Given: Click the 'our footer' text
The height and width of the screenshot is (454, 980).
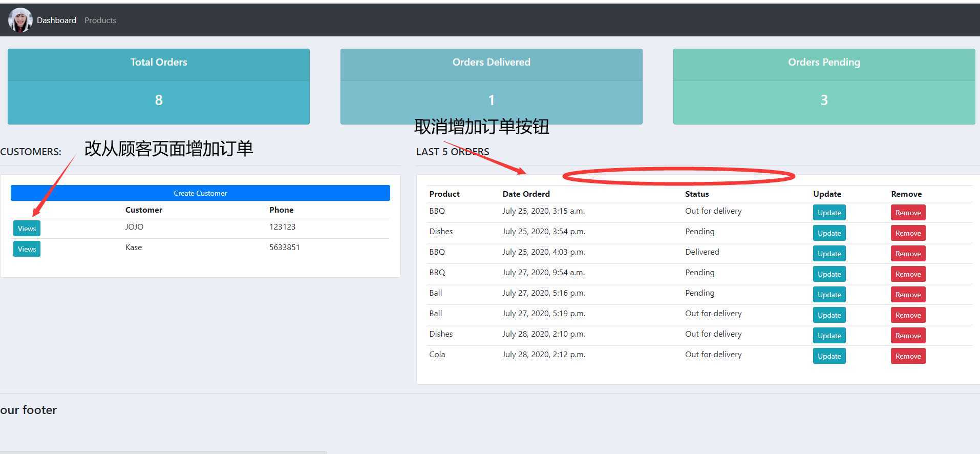Looking at the screenshot, I should pyautogui.click(x=28, y=410).
